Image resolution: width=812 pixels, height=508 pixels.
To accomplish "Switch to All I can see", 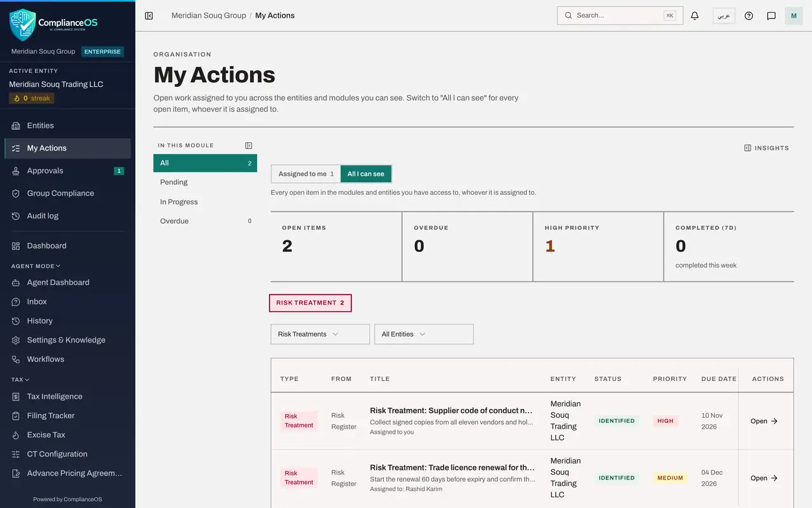I will 366,174.
